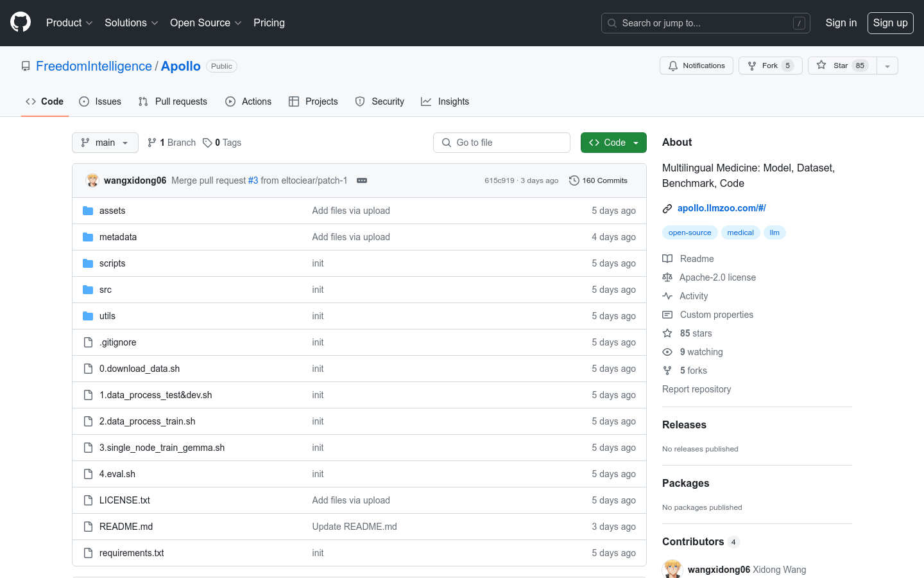Click the repository icon beside FreedomIntelligence
The height and width of the screenshot is (578, 924).
[x=26, y=66]
